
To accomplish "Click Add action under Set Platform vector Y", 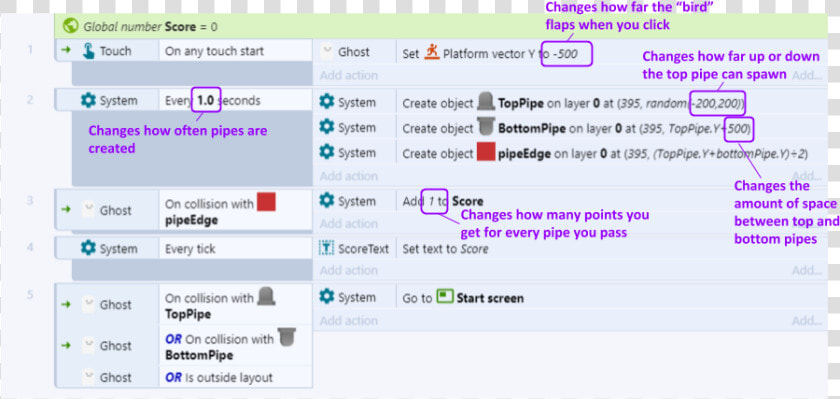I will pyautogui.click(x=349, y=75).
